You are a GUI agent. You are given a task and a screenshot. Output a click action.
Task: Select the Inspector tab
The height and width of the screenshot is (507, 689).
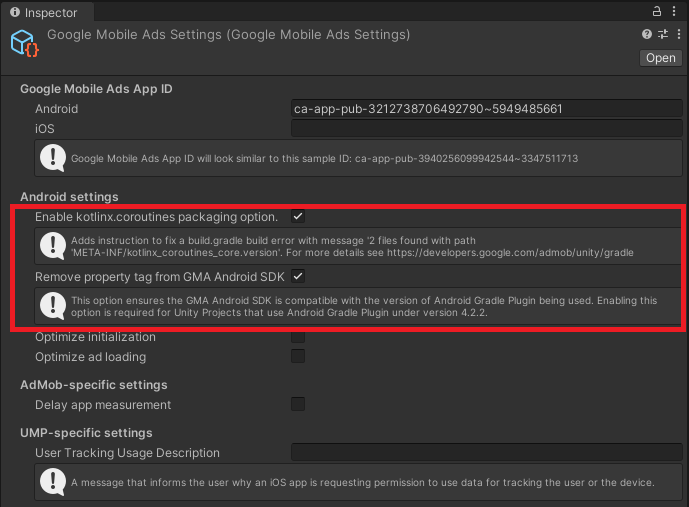(x=47, y=12)
